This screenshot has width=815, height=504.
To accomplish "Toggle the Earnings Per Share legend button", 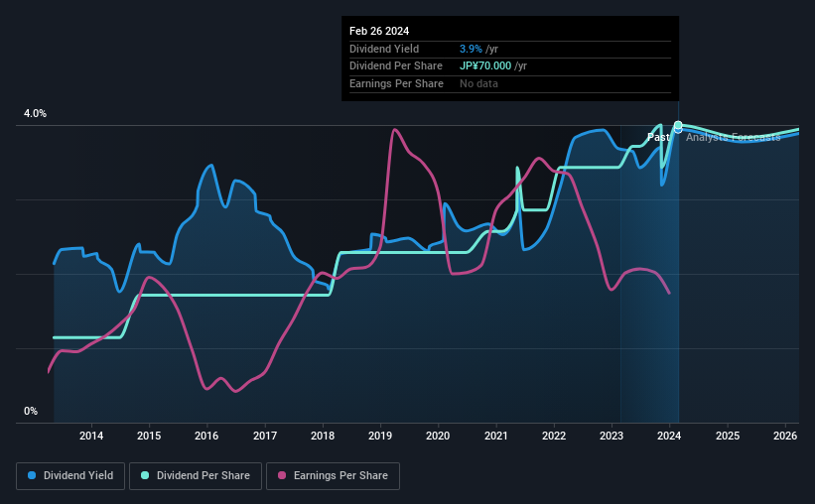I will click(x=333, y=476).
